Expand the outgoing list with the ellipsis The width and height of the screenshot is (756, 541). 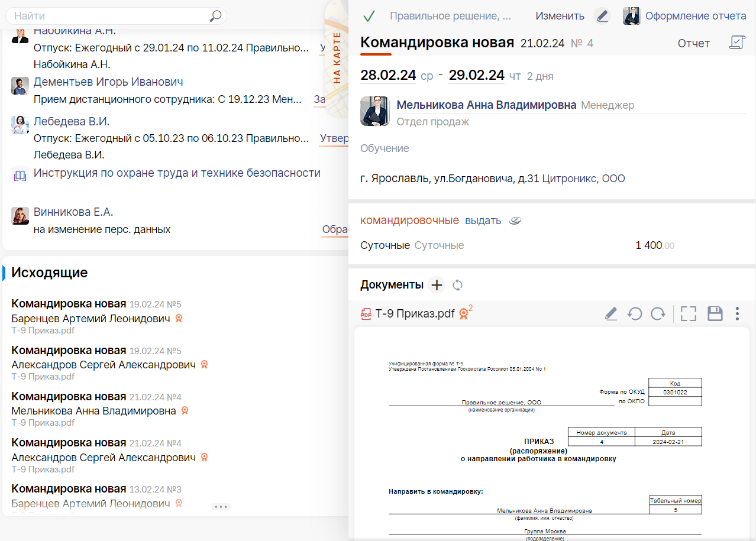tap(221, 507)
